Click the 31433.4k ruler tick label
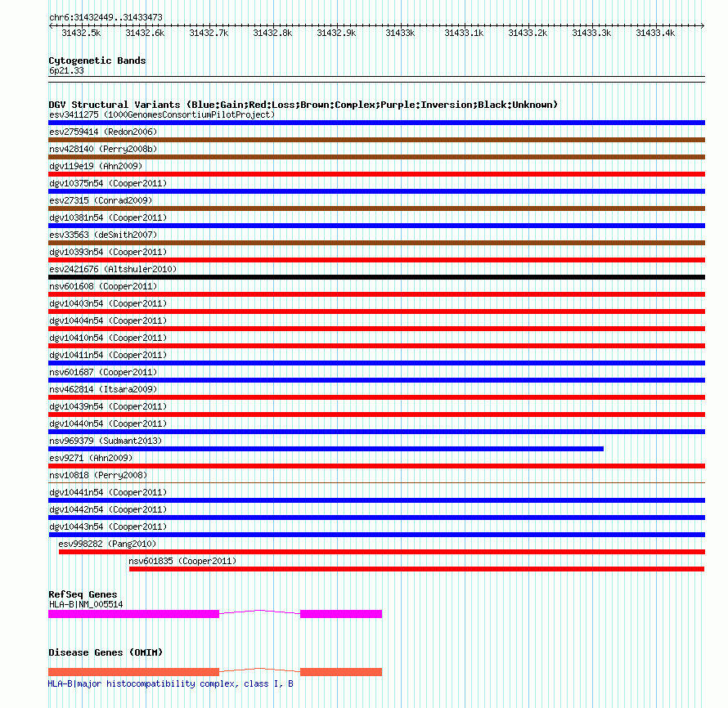728x708 pixels. click(x=655, y=33)
